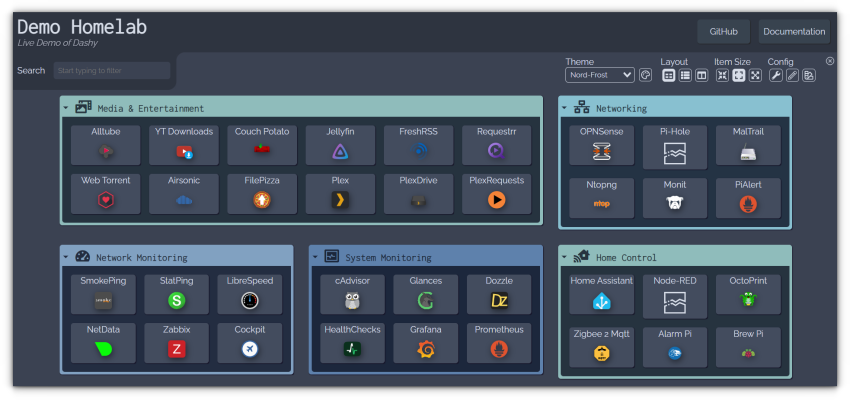Click the GitHub button
This screenshot has width=850, height=400.
(x=723, y=32)
